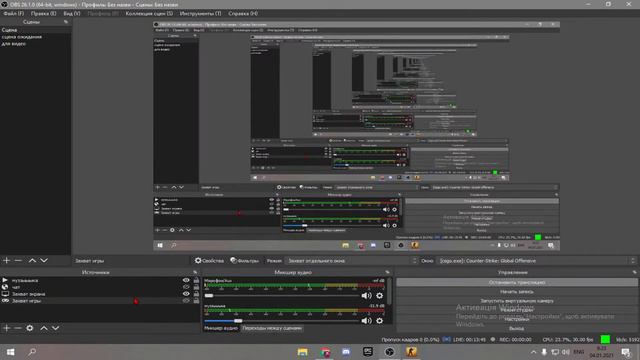Select для видео scene
Image resolution: width=640 pixels, height=360 pixels.
[13, 43]
